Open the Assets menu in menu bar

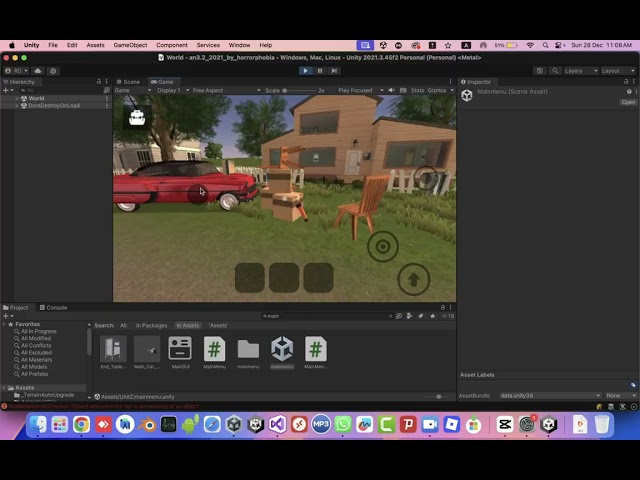[x=95, y=45]
